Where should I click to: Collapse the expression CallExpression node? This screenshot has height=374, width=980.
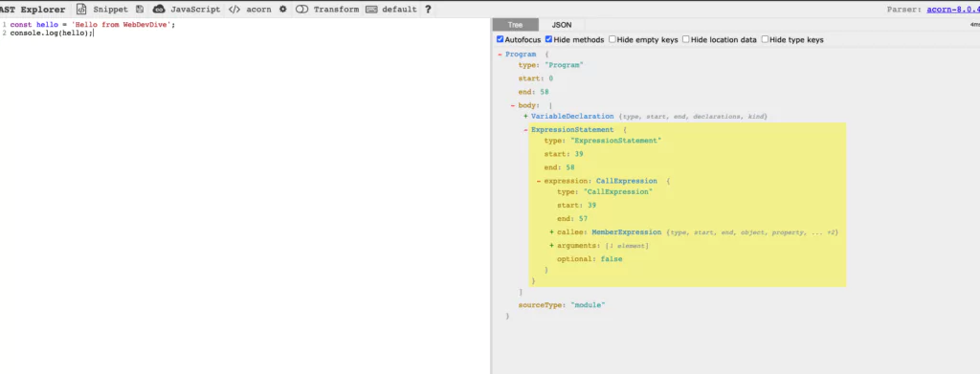[539, 181]
